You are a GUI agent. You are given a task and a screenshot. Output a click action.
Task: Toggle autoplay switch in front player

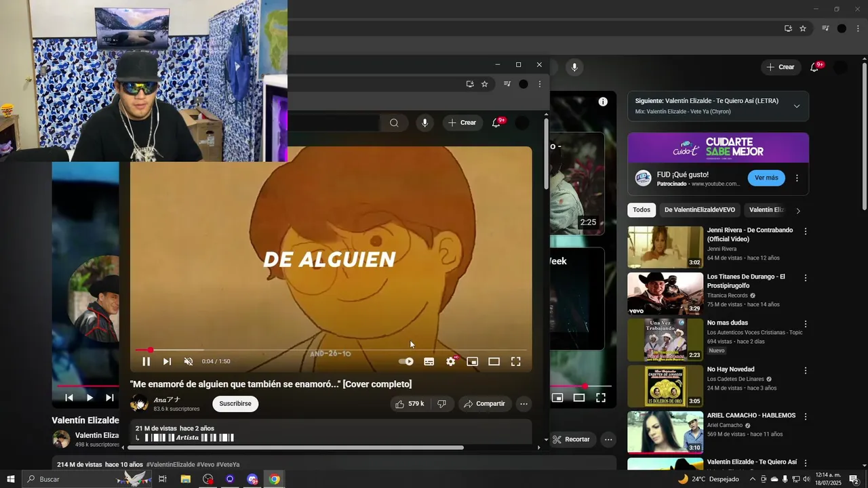pos(406,361)
